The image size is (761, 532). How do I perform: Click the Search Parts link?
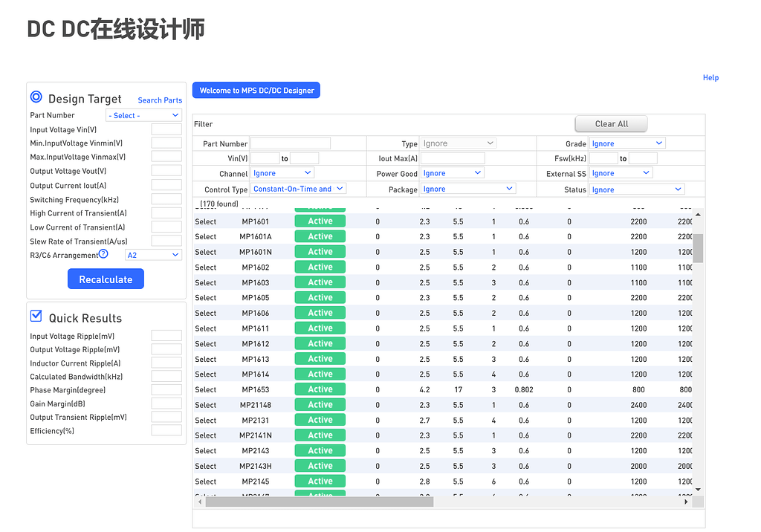coord(159,100)
